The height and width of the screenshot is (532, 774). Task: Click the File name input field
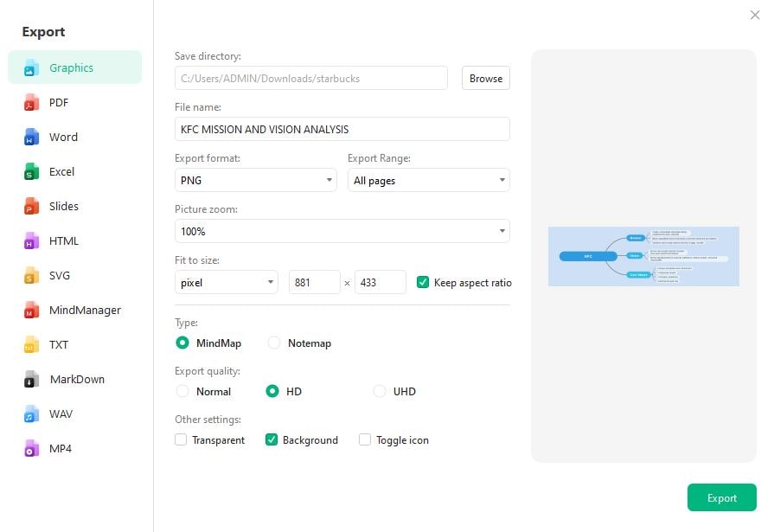tap(342, 129)
